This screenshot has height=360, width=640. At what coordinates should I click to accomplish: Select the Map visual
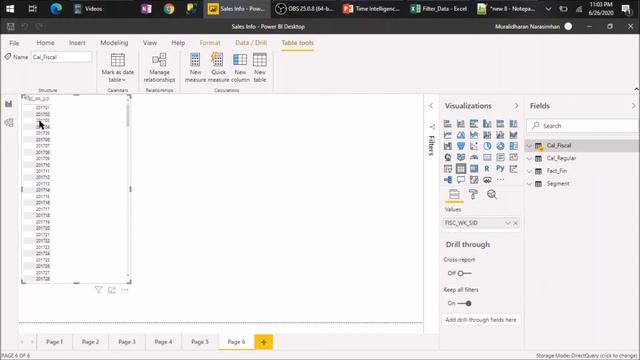point(448,157)
